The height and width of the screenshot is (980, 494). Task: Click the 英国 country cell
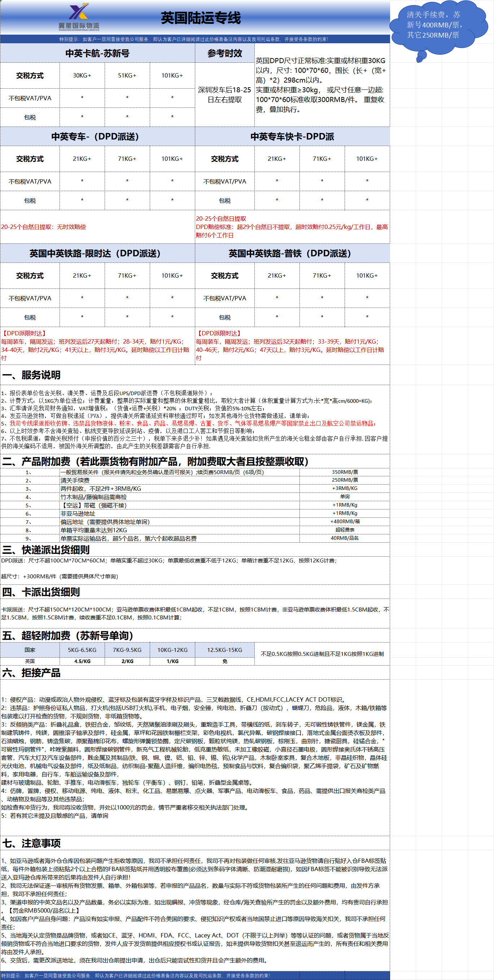click(30, 662)
